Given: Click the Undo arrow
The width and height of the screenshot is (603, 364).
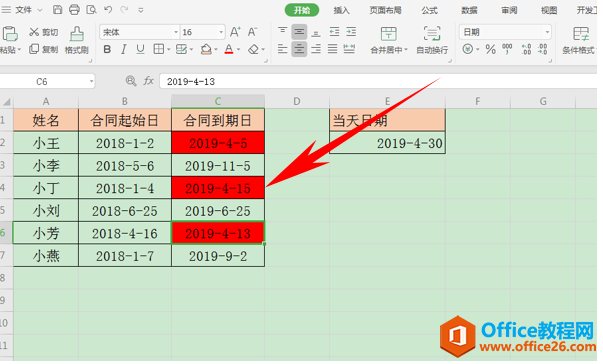Looking at the screenshot, I should (108, 10).
